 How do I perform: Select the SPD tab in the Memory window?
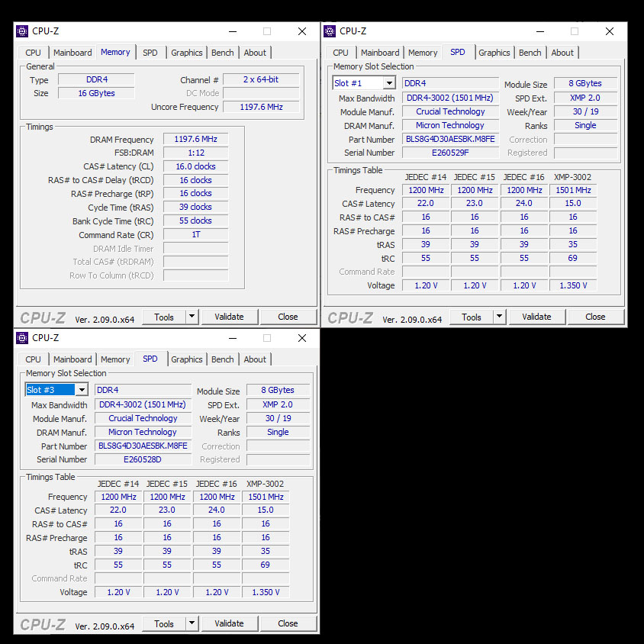150,53
